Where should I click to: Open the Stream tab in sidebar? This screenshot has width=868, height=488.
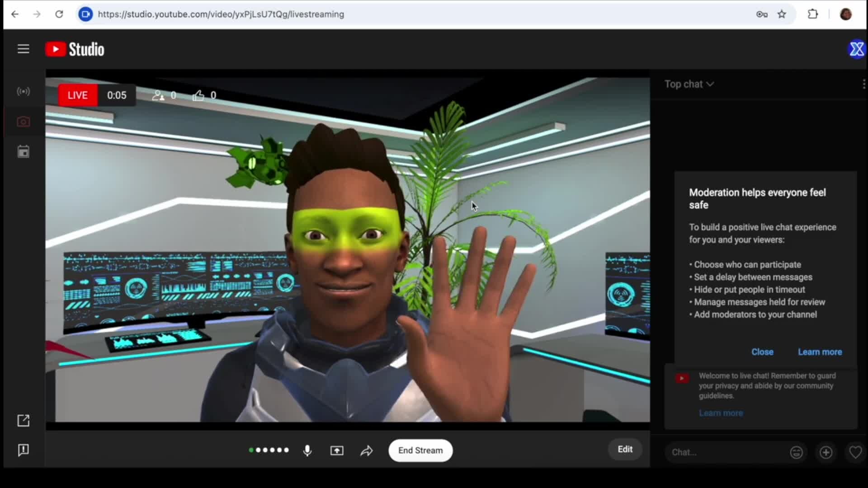[24, 92]
